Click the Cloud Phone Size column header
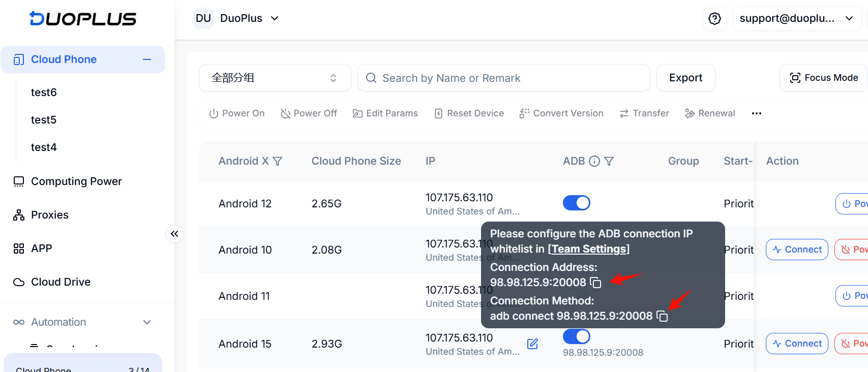The width and height of the screenshot is (868, 372). pyautogui.click(x=356, y=161)
